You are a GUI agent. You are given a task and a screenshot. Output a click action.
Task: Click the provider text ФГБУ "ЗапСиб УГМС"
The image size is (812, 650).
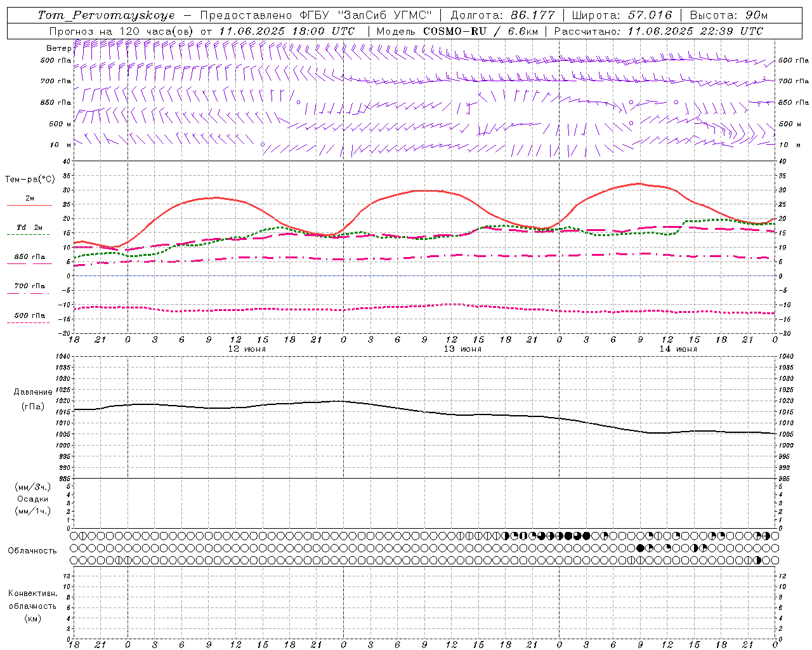(365, 15)
